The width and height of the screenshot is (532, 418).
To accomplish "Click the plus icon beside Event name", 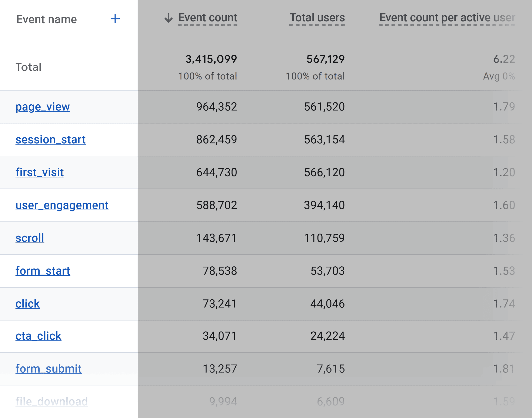I will coord(115,19).
